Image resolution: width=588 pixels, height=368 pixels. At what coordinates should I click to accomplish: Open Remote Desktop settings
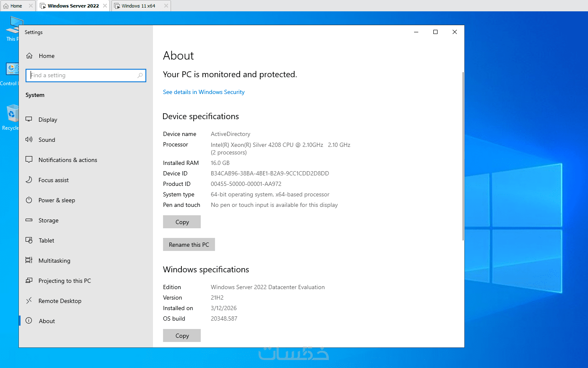click(x=86, y=301)
